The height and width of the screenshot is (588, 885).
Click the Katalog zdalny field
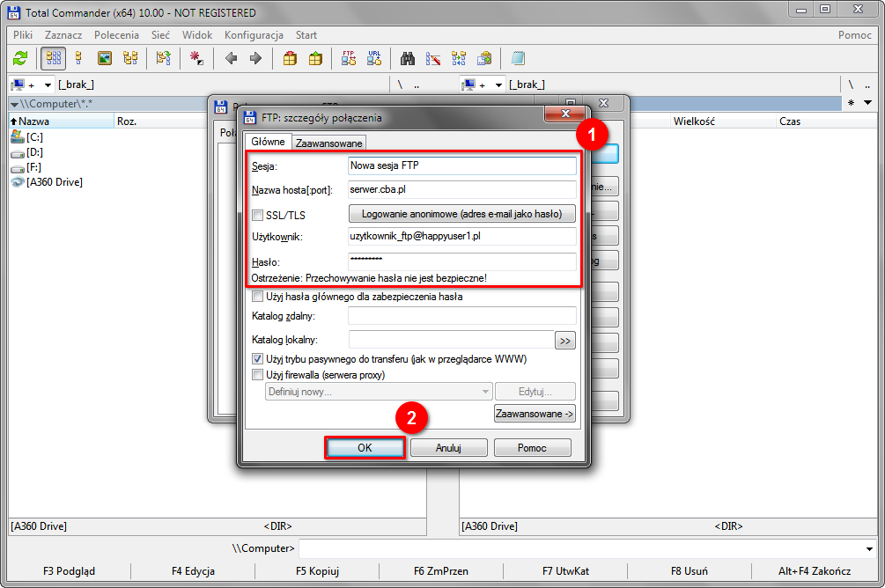click(x=462, y=316)
